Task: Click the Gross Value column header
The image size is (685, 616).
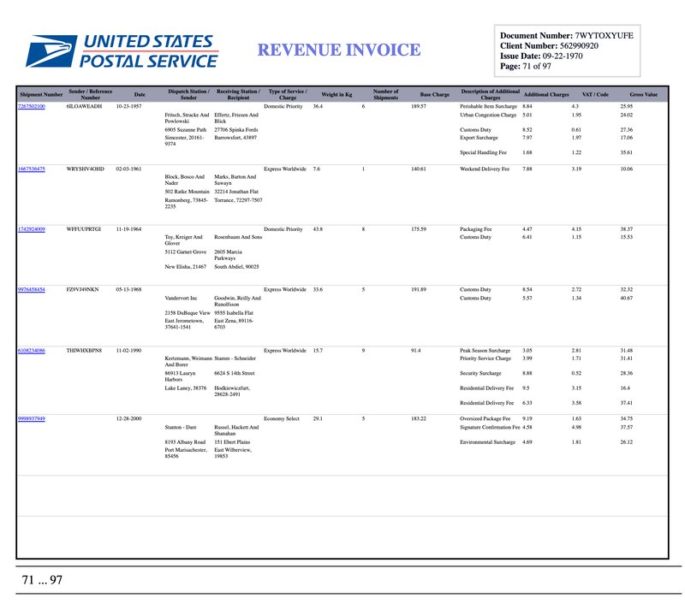Action: pyautogui.click(x=643, y=94)
